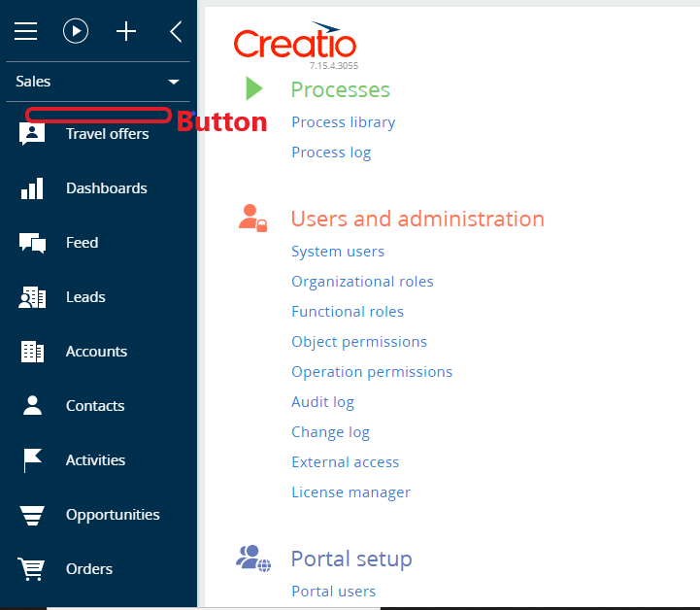
Task: Open the Change log link
Action: tap(330, 432)
